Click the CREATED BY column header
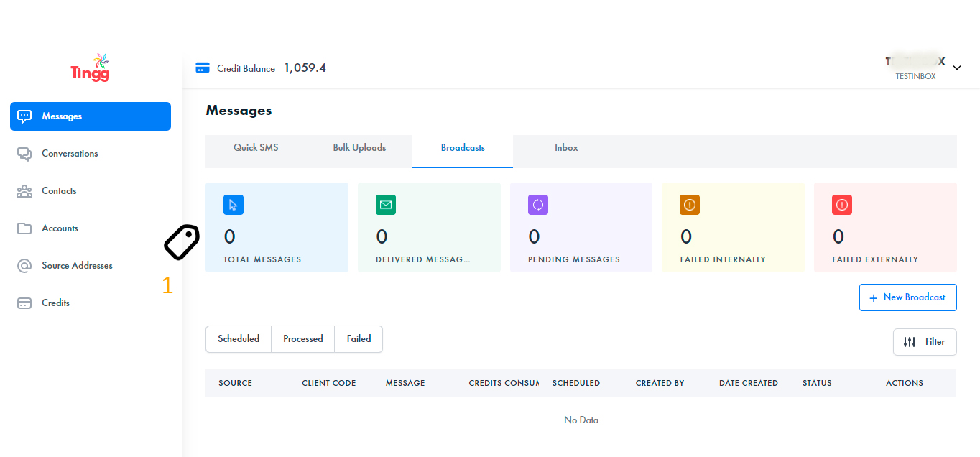This screenshot has width=980, height=457. 660,383
